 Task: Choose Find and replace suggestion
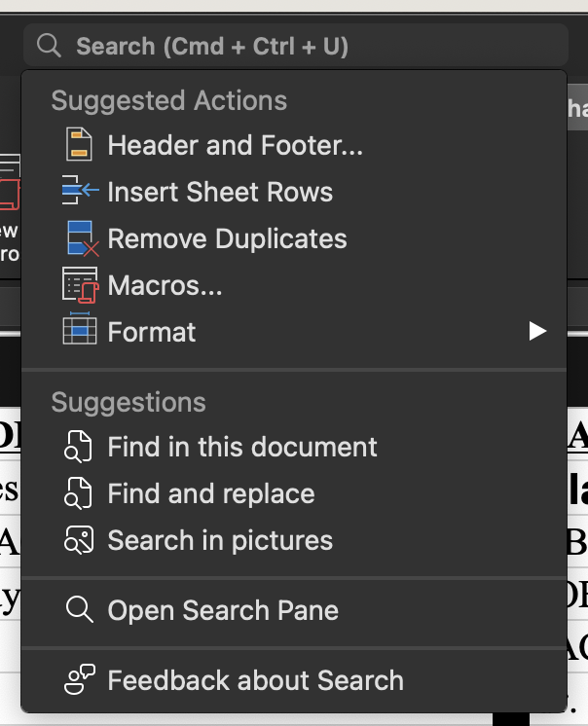coord(211,493)
